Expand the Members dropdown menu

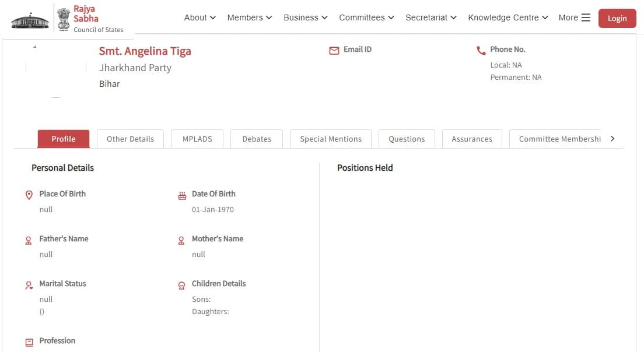(x=250, y=17)
